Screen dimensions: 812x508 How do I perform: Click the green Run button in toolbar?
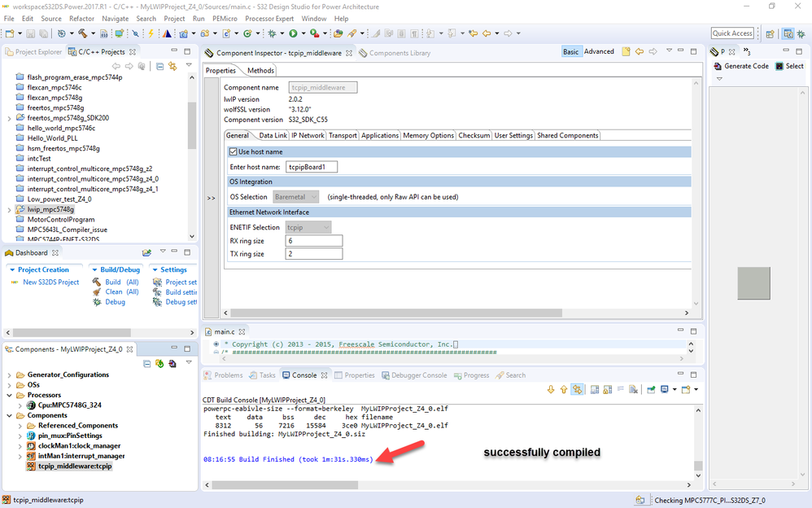pos(293,33)
